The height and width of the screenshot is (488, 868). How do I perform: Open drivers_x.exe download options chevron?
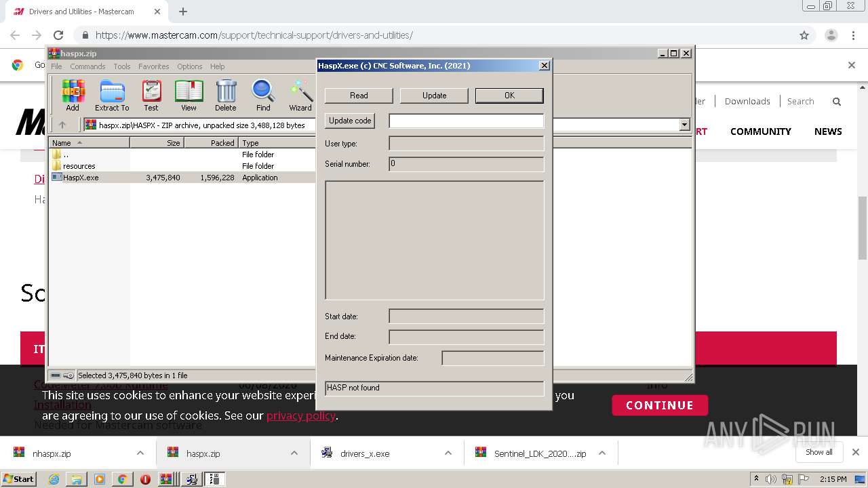coord(448,453)
